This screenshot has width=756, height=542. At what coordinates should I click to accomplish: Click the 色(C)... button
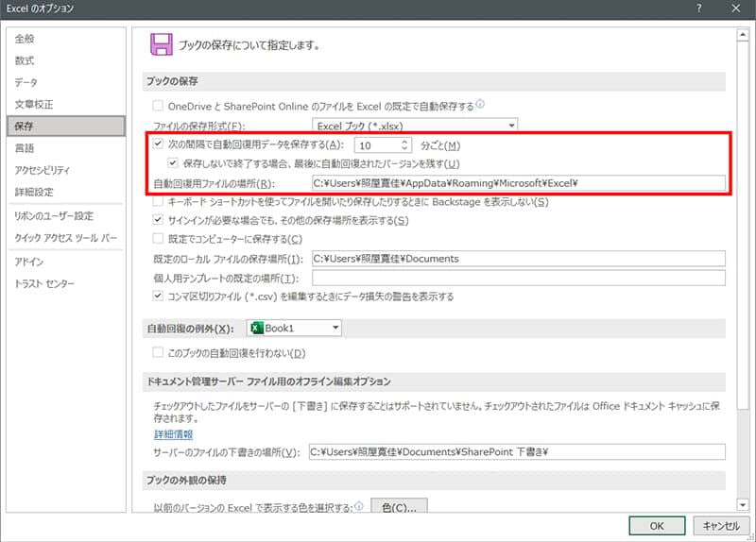point(399,507)
